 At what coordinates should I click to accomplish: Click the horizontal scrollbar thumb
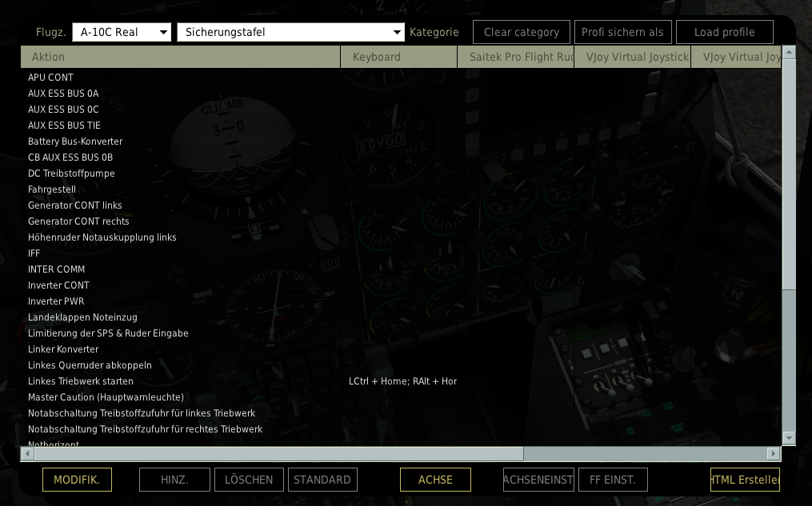278,454
